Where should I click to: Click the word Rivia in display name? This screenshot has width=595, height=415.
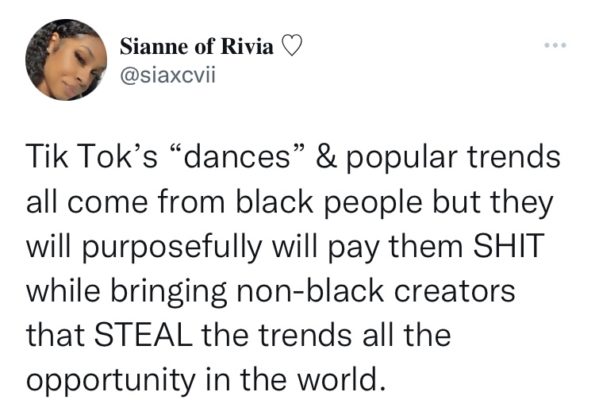coord(247,47)
